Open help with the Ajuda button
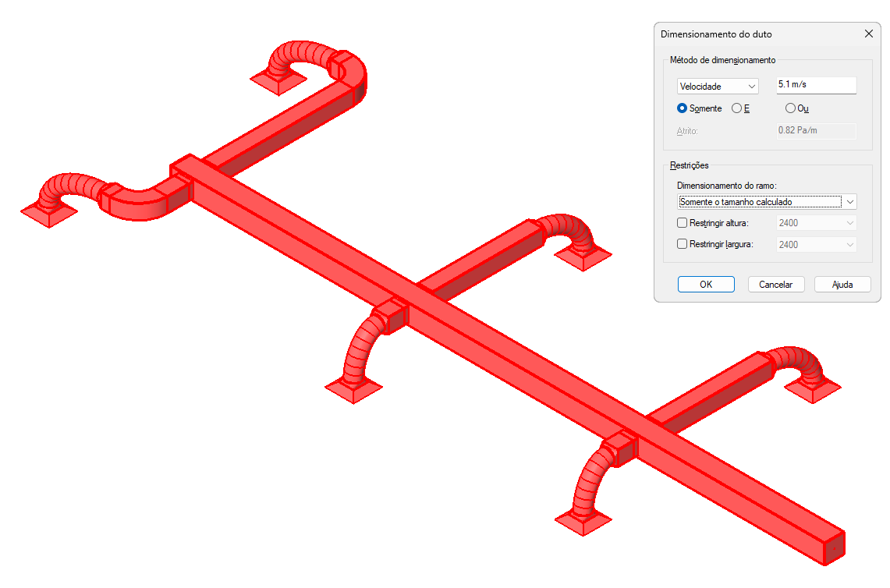 842,285
